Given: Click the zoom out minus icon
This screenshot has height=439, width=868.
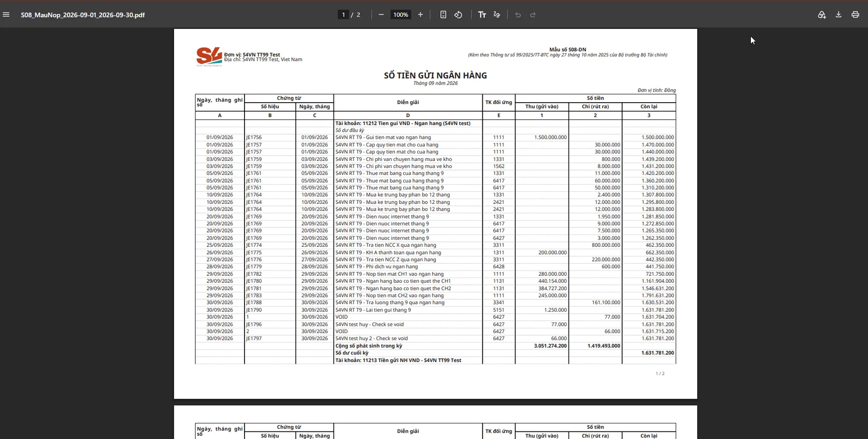Looking at the screenshot, I should point(381,15).
